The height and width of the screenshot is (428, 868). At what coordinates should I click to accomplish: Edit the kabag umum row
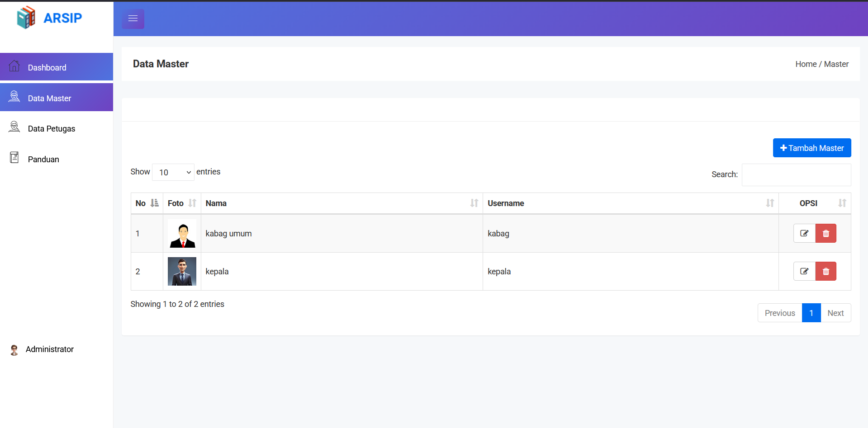pos(804,233)
